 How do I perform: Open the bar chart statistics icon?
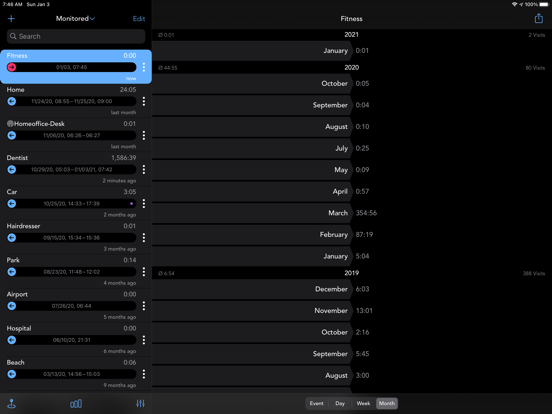76,403
